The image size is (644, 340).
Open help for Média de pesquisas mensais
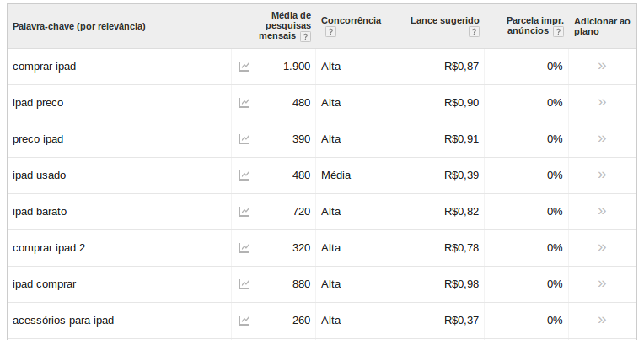tap(305, 36)
